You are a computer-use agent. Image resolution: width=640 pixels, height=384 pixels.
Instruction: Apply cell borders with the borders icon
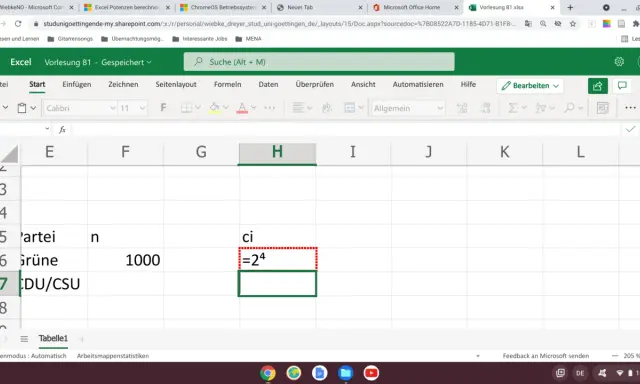click(187, 108)
